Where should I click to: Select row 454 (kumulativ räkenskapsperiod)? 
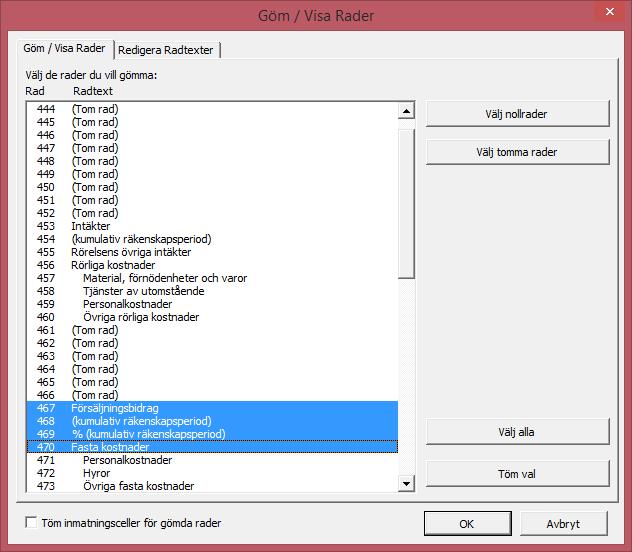(212, 239)
